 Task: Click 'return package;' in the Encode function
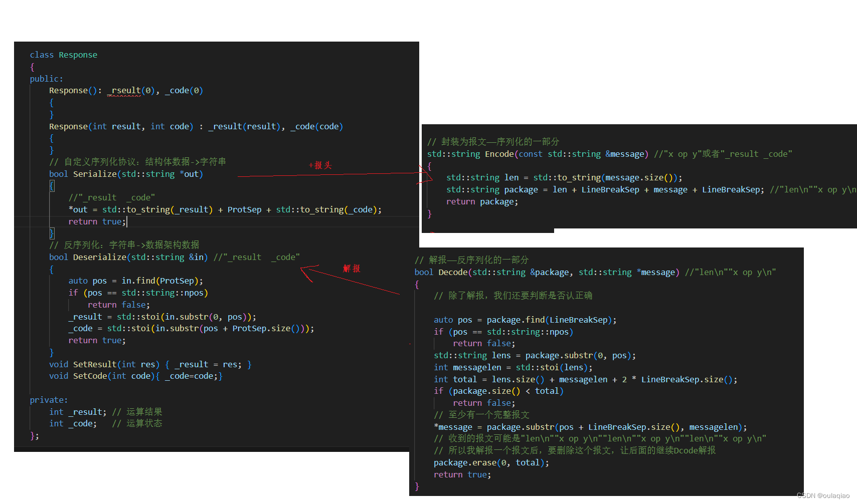coord(482,201)
